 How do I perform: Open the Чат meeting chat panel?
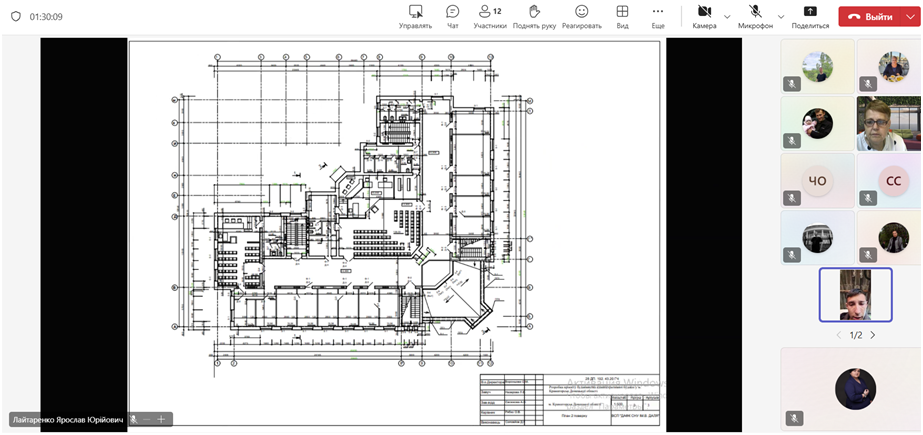pyautogui.click(x=452, y=16)
